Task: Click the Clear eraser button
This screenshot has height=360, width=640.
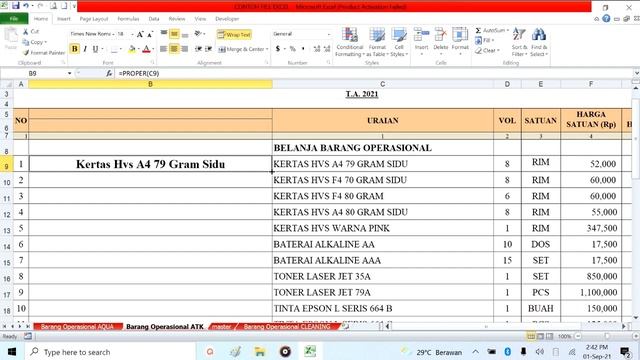Action: click(x=487, y=51)
